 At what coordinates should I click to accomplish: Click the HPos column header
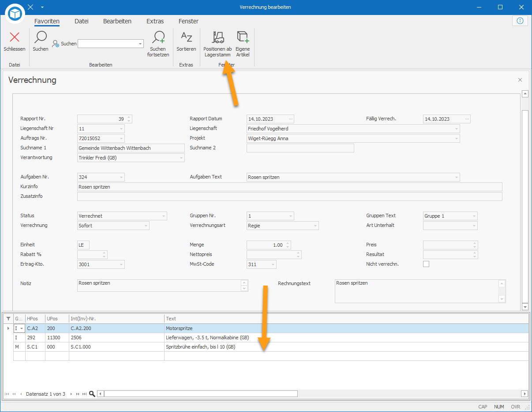[35, 319]
